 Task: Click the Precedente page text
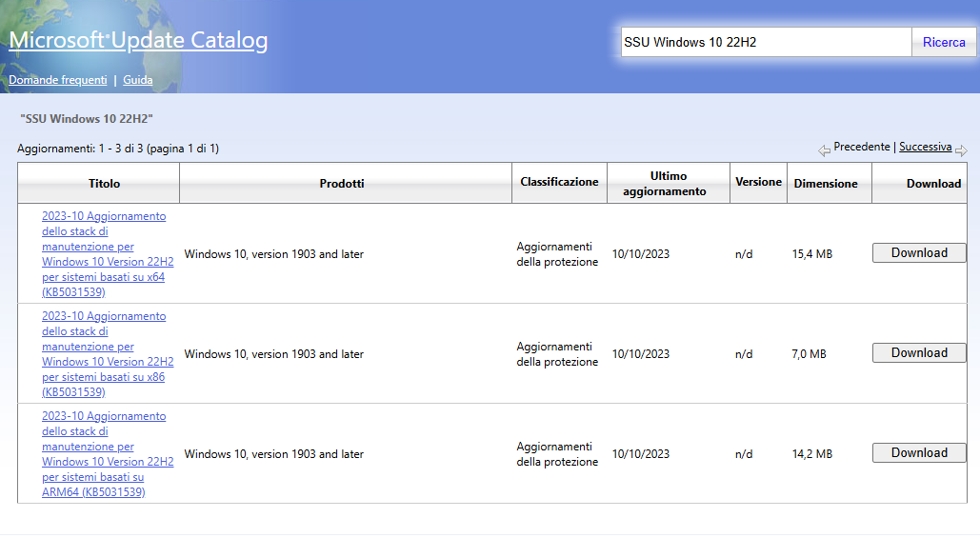click(861, 147)
